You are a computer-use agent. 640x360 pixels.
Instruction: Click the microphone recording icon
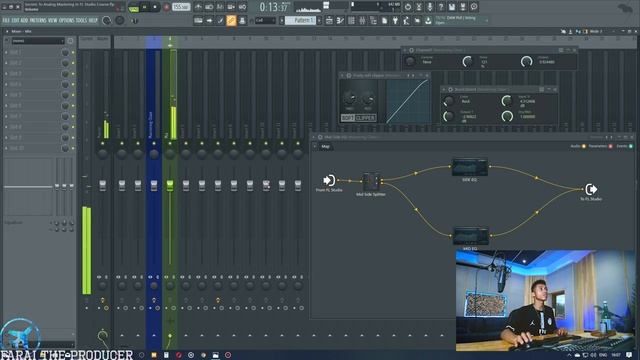pyautogui.click(x=430, y=7)
